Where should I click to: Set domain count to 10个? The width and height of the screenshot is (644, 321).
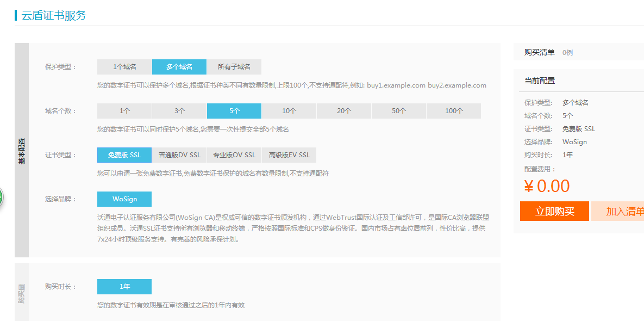(289, 111)
